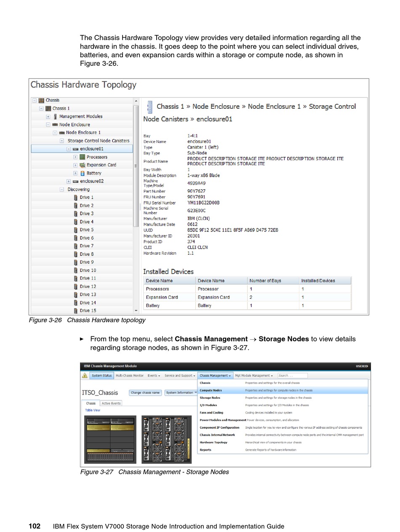400x532 pixels.
Task: Click the Drive 3 icon
Action: pyautogui.click(x=76, y=214)
